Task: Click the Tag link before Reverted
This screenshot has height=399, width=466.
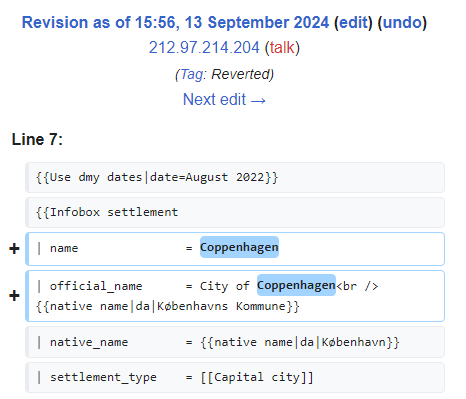Action: pyautogui.click(x=191, y=74)
